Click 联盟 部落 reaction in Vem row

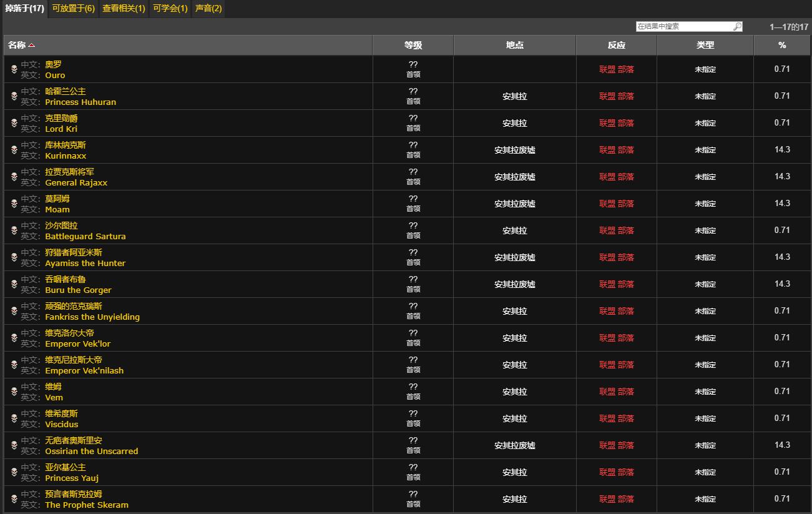coord(617,392)
